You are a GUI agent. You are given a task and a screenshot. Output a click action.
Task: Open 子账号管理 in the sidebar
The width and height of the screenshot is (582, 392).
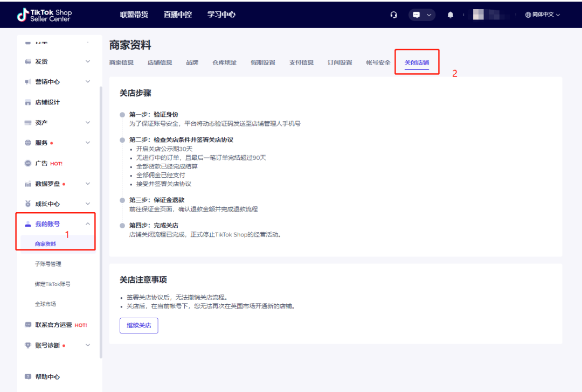point(48,264)
